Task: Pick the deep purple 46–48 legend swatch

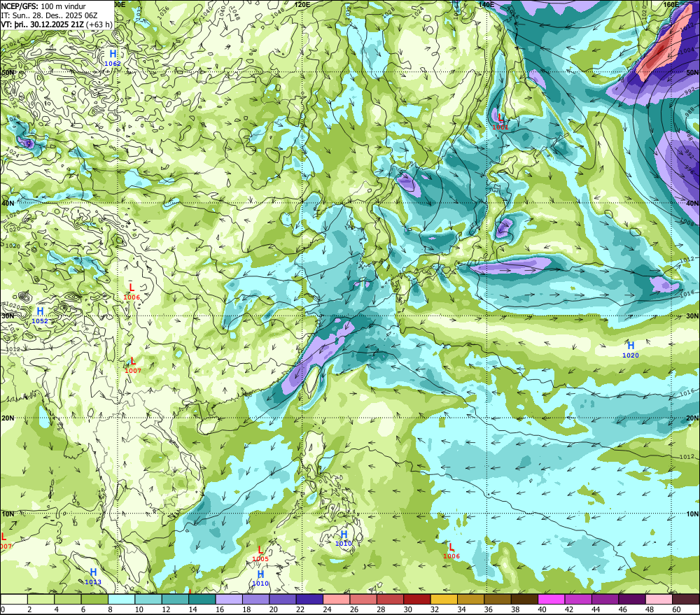Action: [631, 599]
